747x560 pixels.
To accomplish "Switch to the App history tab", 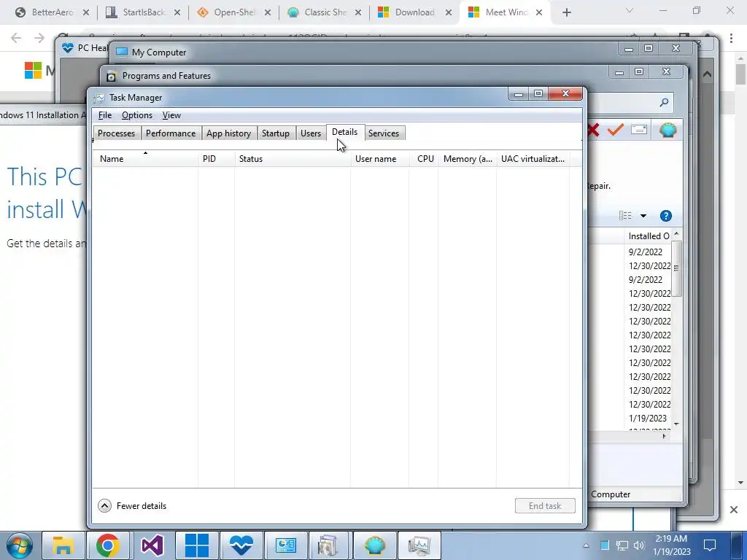I will coord(228,133).
